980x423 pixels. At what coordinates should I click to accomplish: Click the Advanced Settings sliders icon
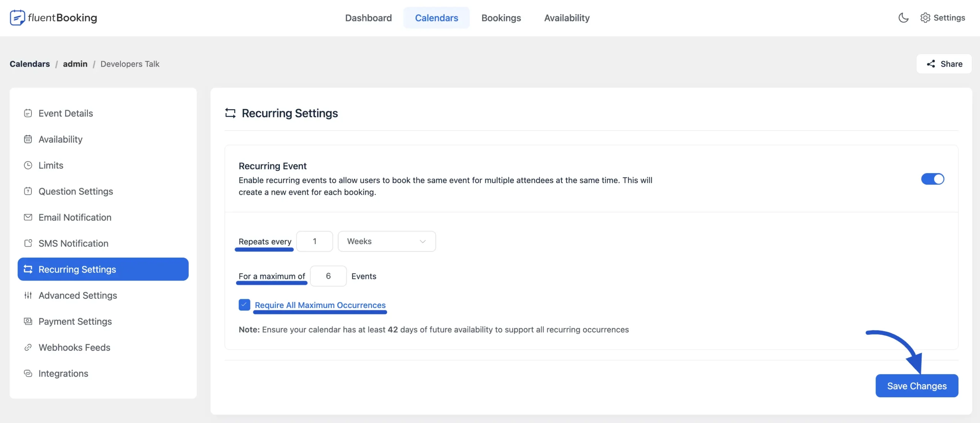coord(28,295)
